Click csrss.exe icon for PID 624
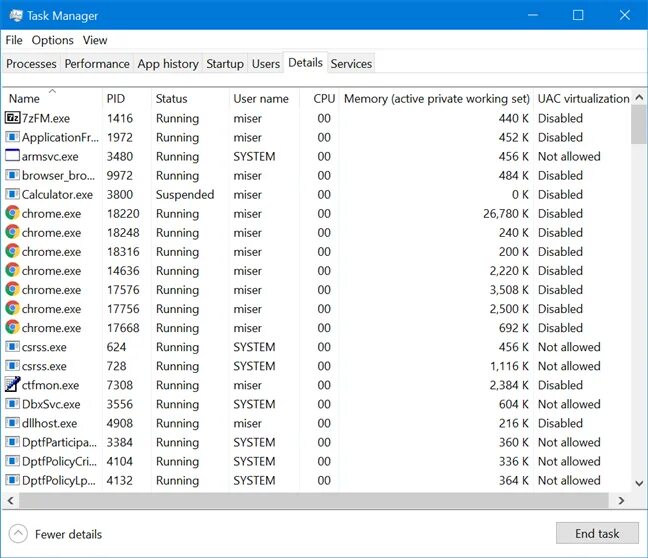The image size is (648, 558). [x=12, y=347]
